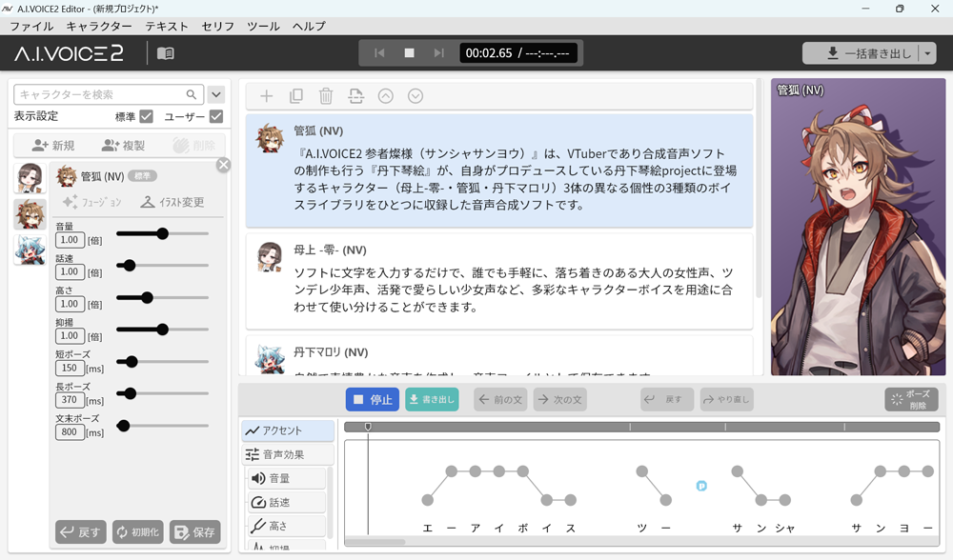The width and height of the screenshot is (953, 560).
Task: Delete the sentence with the trash icon
Action: click(325, 95)
